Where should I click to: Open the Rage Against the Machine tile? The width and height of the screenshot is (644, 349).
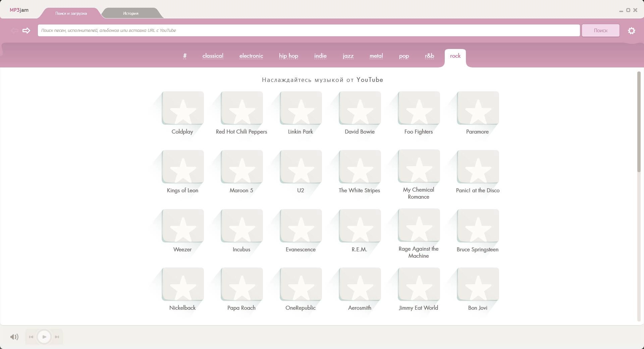pos(419,225)
